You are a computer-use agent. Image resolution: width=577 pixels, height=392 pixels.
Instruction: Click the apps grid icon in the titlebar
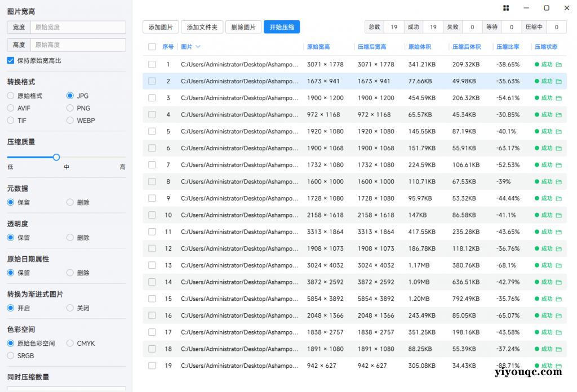505,8
